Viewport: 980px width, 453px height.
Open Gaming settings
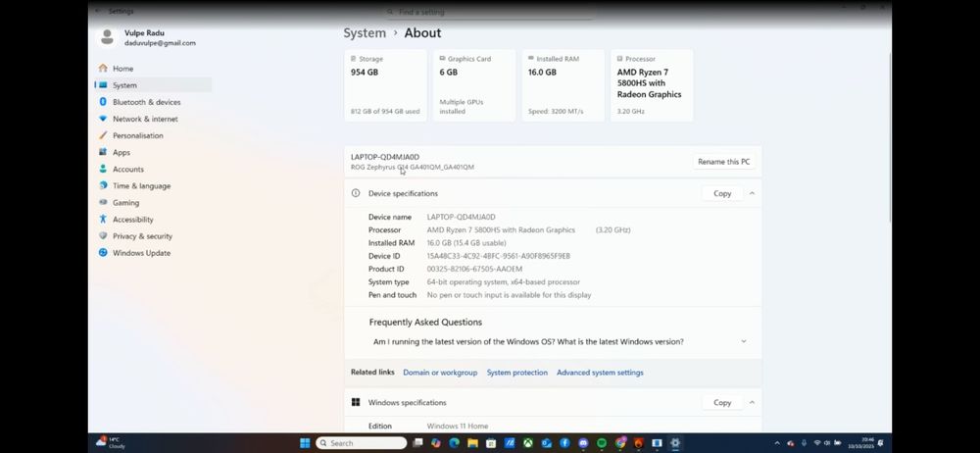tap(125, 203)
